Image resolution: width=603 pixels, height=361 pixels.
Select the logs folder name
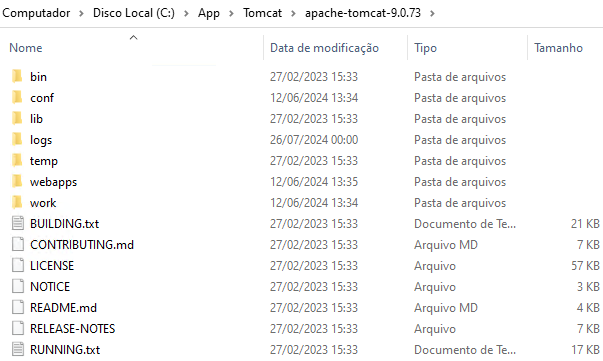41,140
